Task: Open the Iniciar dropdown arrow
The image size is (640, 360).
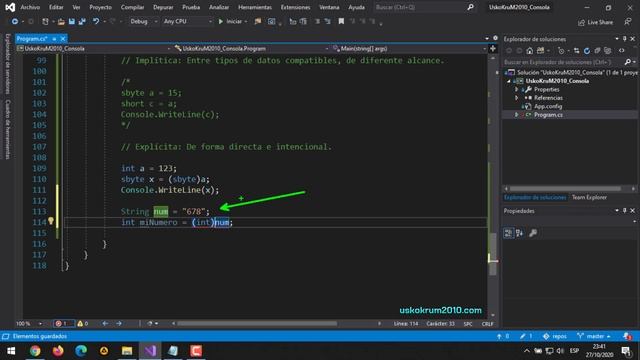Action: [246, 21]
